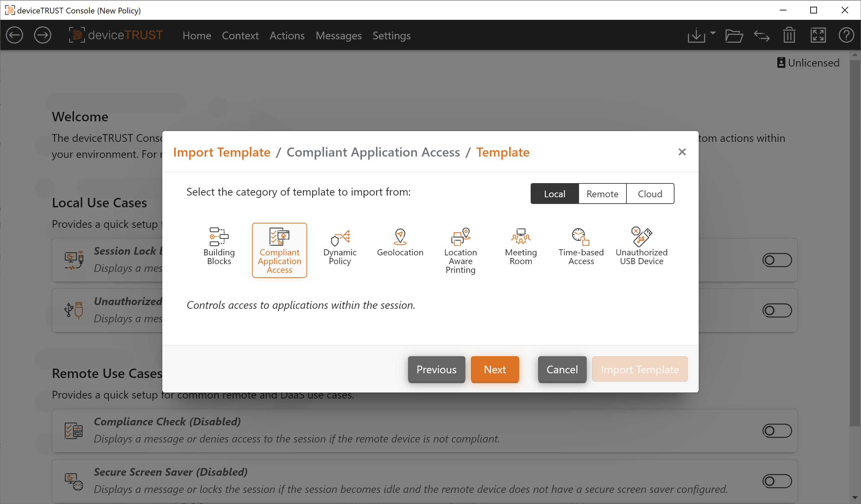Expand the download button dropdown arrow
Screen dimensions: 861x504
(x=713, y=33)
